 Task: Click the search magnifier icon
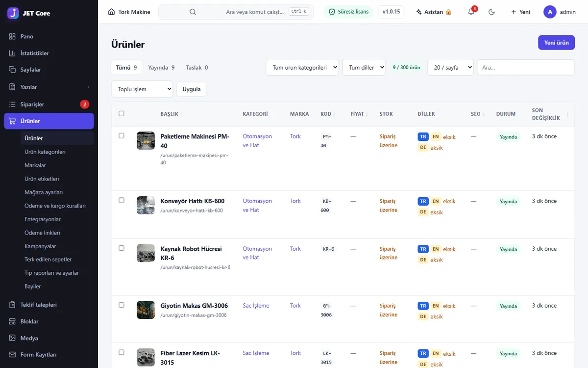(193, 12)
